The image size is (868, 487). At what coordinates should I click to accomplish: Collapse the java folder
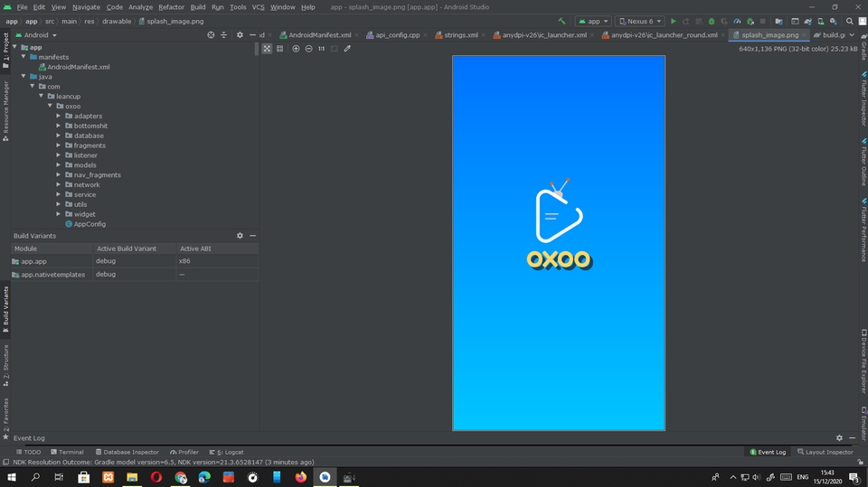pos(24,77)
